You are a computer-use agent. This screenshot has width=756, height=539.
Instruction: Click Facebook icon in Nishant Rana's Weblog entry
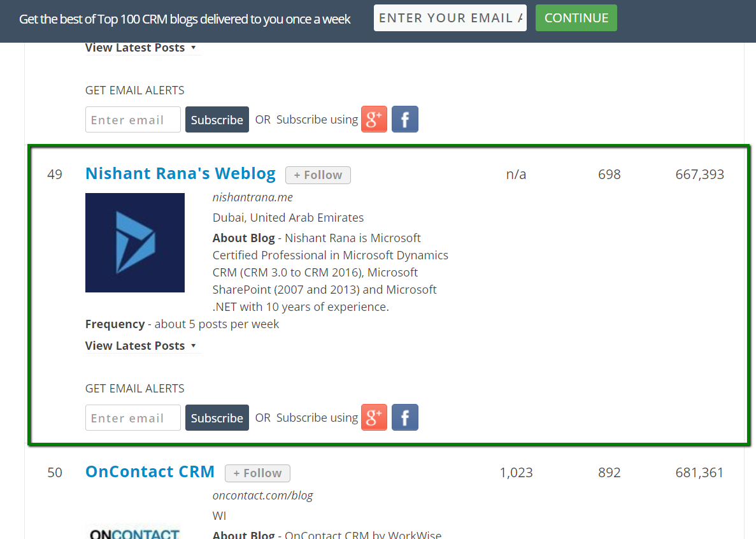tap(404, 418)
